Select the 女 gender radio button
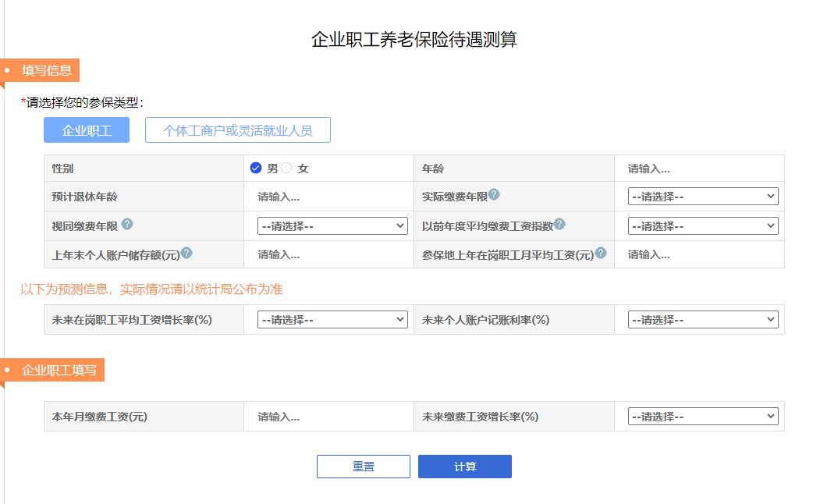 tap(286, 168)
